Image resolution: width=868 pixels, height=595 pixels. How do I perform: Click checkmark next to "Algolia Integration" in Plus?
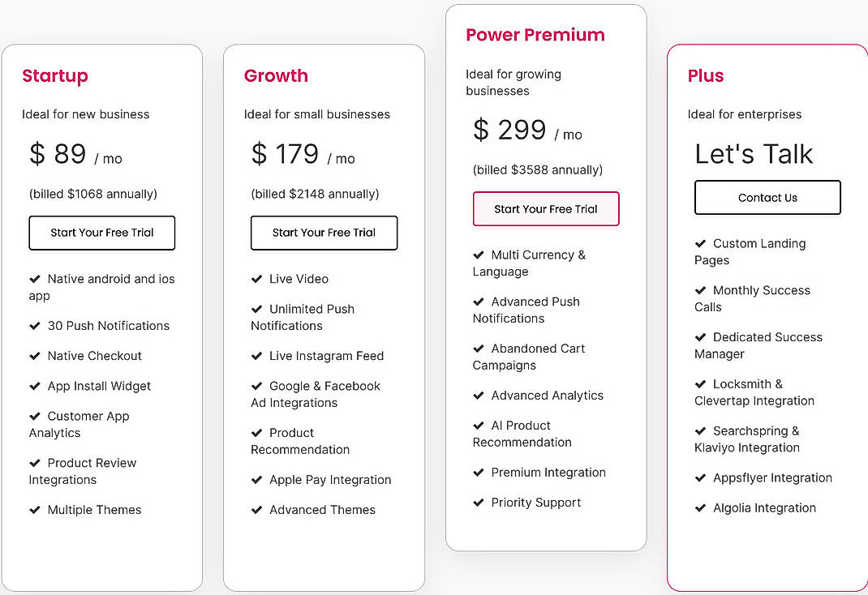click(x=700, y=507)
